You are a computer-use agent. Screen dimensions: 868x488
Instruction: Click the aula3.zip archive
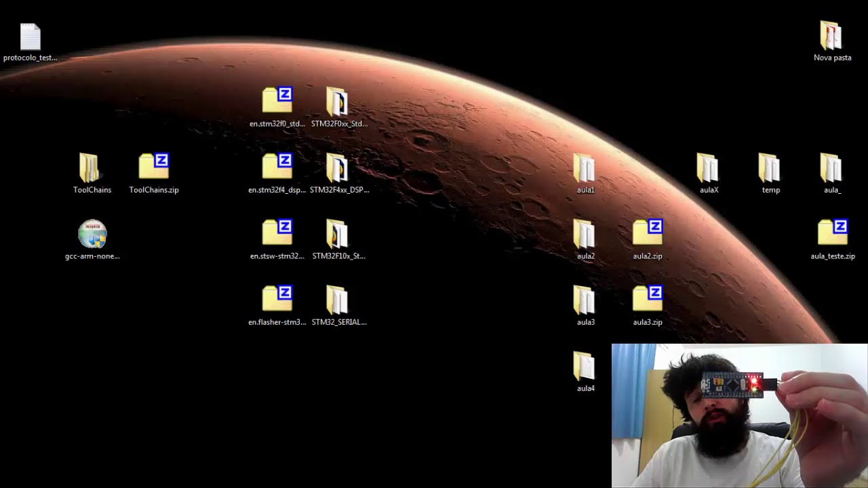coord(648,298)
